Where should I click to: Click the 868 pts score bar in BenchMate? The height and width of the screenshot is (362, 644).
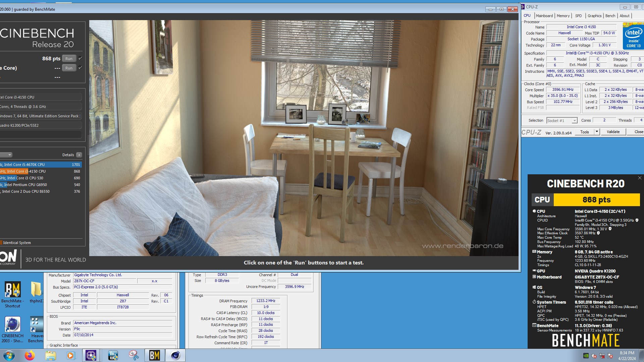tap(596, 200)
